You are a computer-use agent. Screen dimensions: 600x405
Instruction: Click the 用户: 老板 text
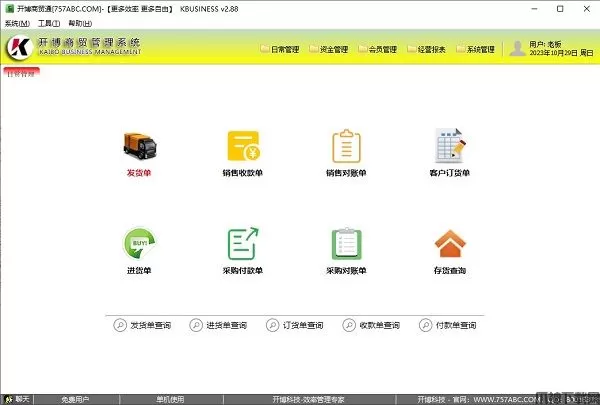coord(545,44)
